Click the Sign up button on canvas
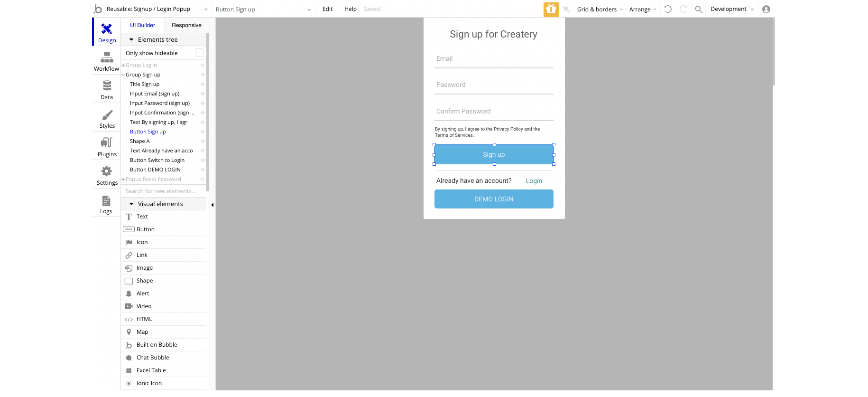Image resolution: width=868 pixels, height=397 pixels. point(494,154)
